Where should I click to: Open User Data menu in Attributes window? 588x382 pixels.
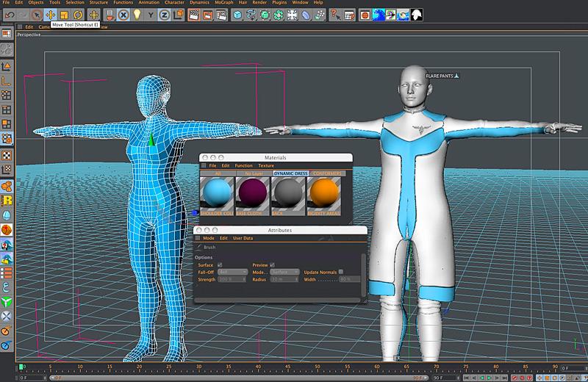pos(243,238)
